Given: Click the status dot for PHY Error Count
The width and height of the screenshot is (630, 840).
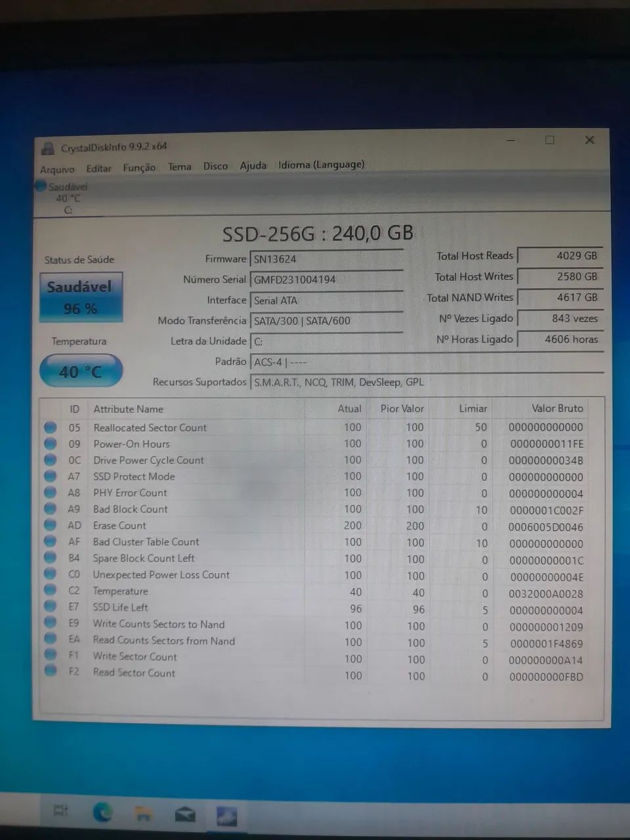Looking at the screenshot, I should pyautogui.click(x=50, y=492).
